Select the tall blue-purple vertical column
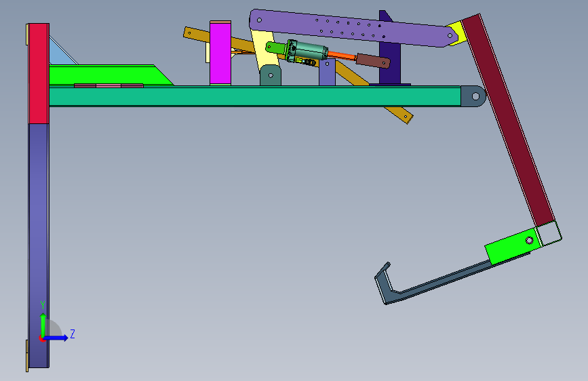This screenshot has height=381, width=588. [39, 245]
